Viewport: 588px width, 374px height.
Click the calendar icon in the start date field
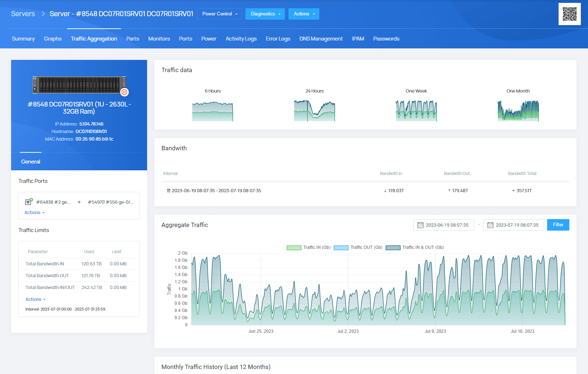(420, 225)
